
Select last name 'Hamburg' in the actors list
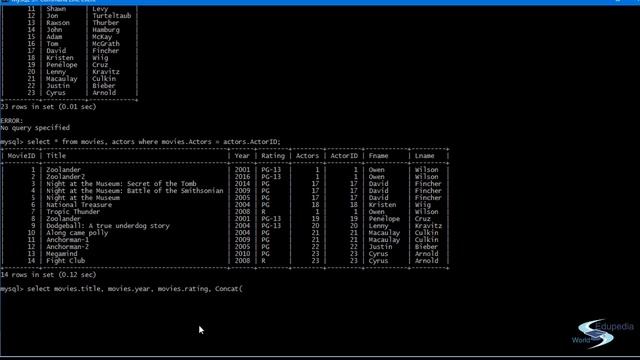point(106,30)
